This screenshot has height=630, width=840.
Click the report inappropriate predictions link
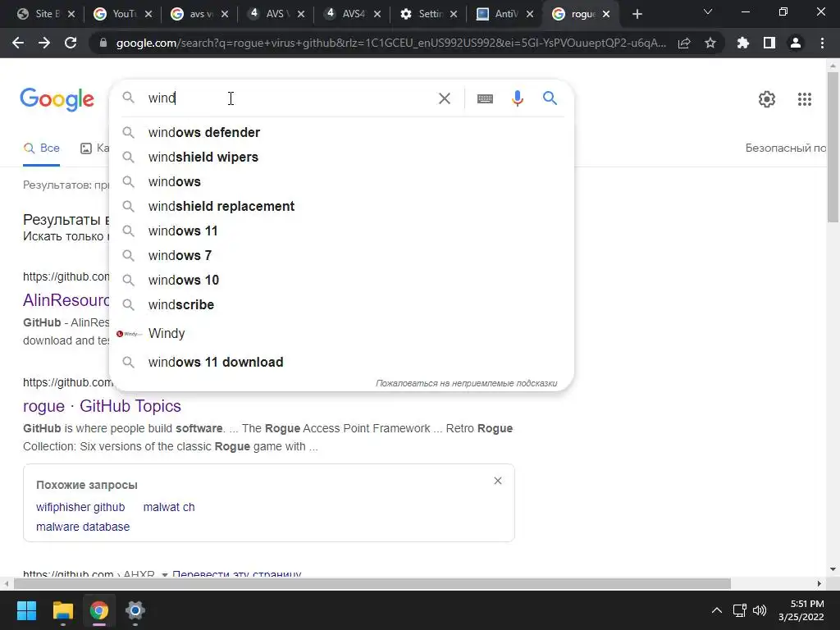click(466, 383)
